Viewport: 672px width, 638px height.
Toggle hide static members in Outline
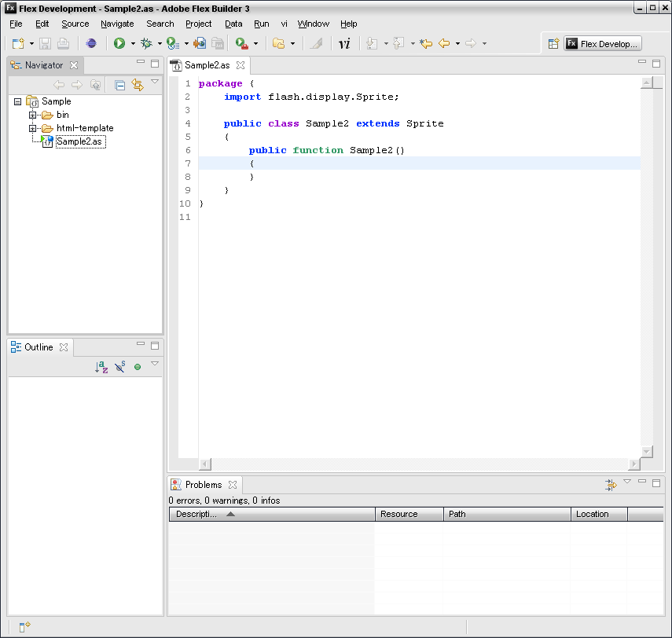(120, 367)
